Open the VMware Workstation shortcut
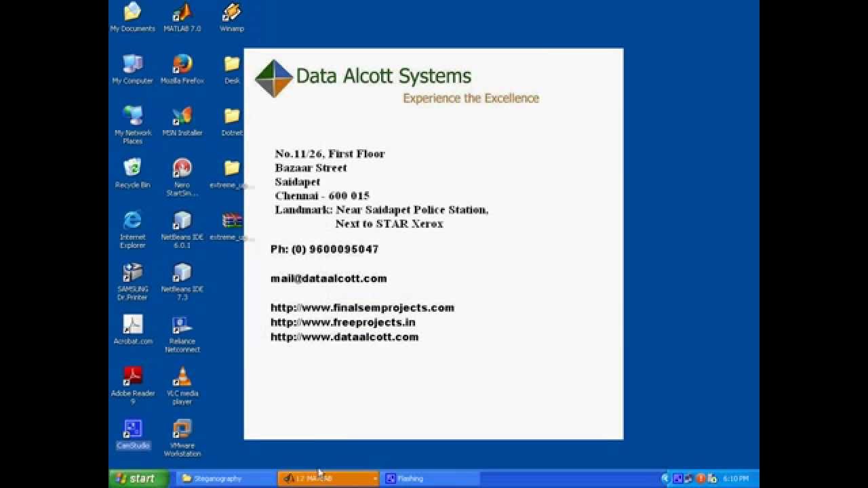The width and height of the screenshot is (868, 488). 182,430
